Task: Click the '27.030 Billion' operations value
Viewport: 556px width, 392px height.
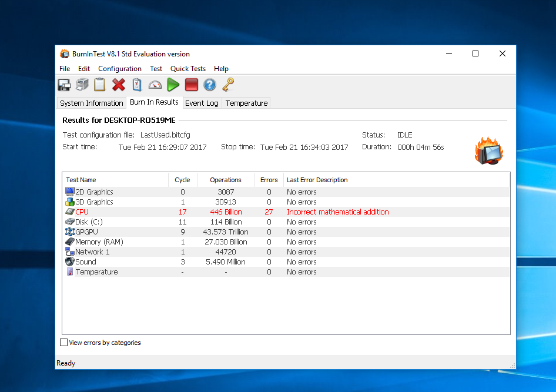Action: coord(226,242)
